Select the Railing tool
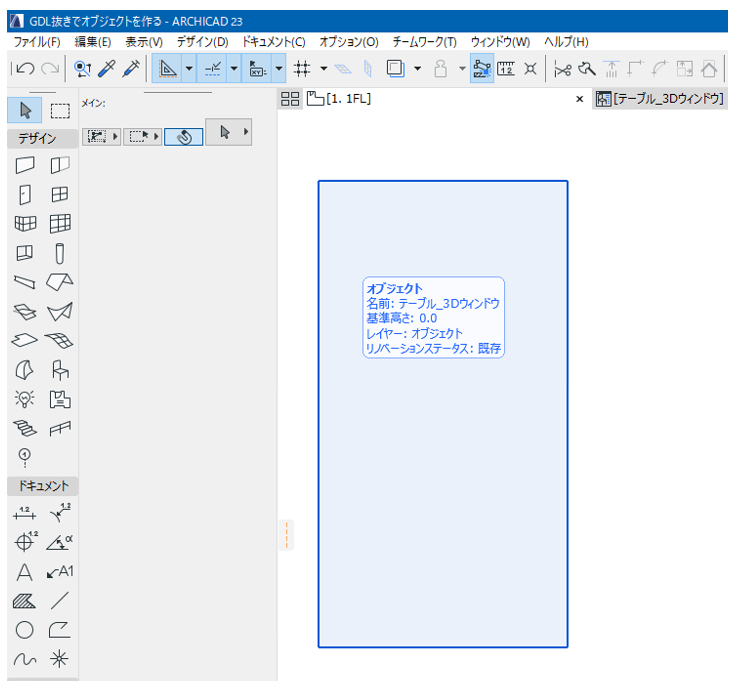Screen dimensions: 734x699 (x=60, y=428)
